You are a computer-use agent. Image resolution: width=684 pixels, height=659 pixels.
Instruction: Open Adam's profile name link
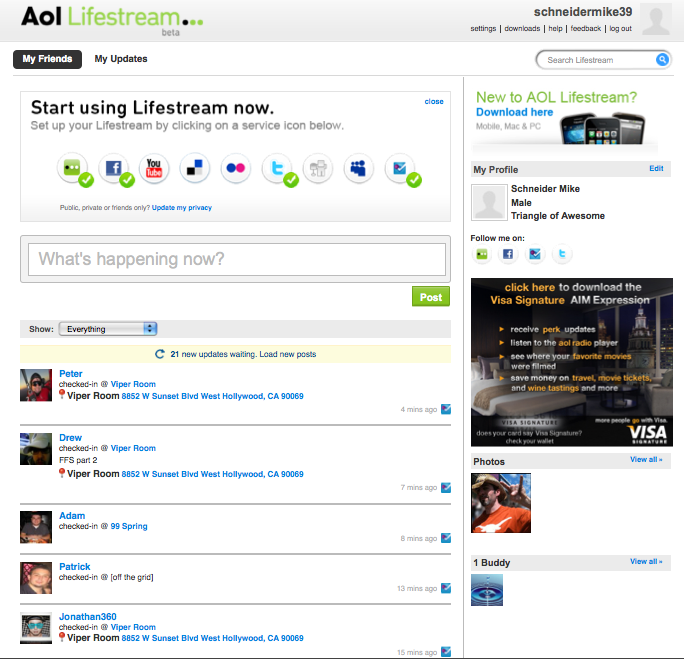tap(72, 516)
